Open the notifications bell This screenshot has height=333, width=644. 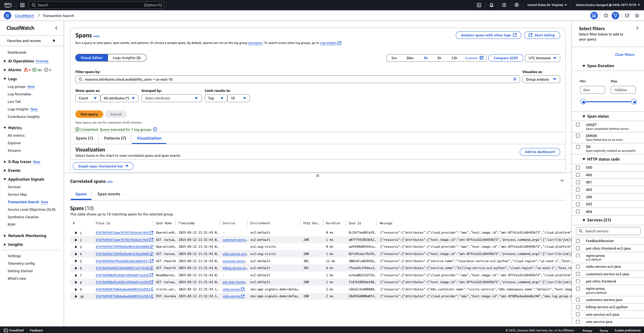click(492, 5)
